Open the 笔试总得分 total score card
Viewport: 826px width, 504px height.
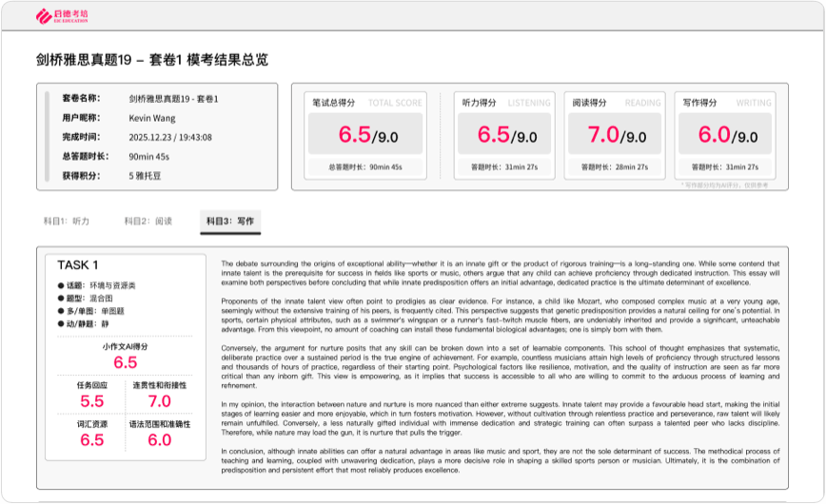365,136
